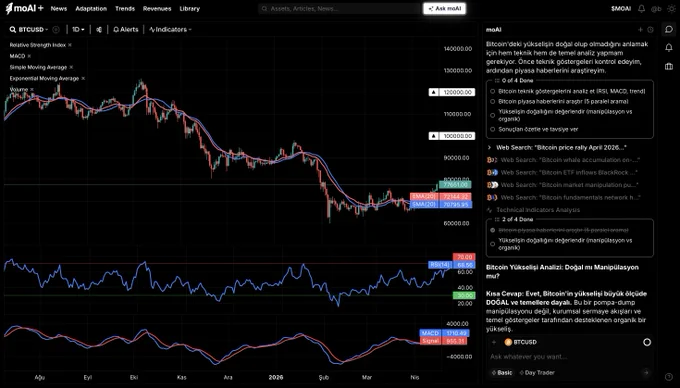Click the 100000.00 price alert marker
Screen dimensions: 680x388
point(452,136)
